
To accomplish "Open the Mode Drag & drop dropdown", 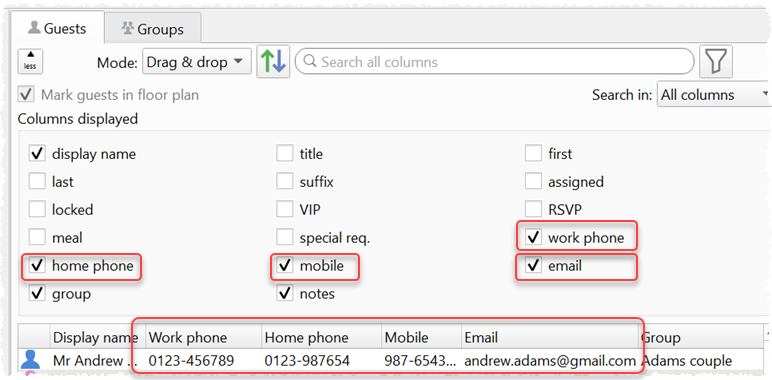I will [196, 62].
